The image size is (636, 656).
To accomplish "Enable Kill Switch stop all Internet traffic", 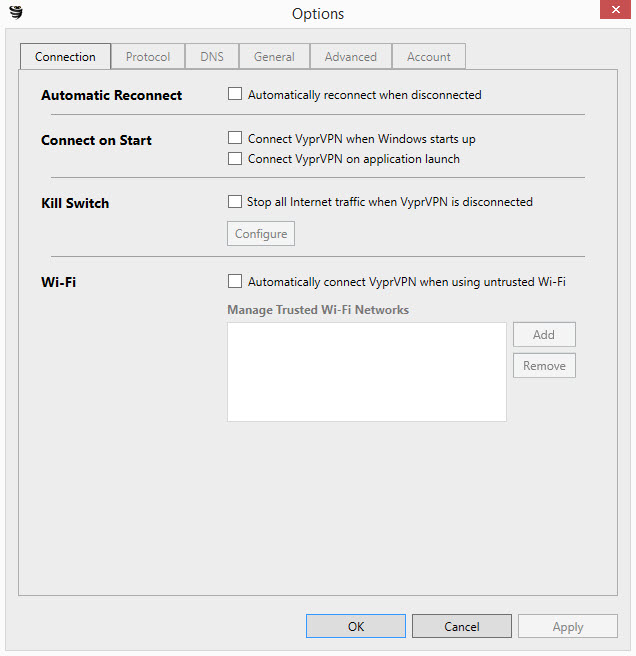I will 235,202.
